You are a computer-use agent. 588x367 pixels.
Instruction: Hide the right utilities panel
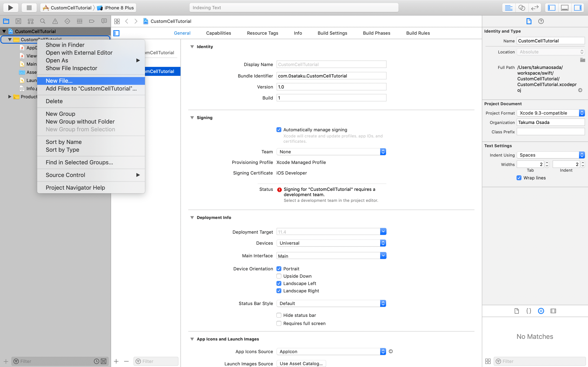[x=578, y=8]
